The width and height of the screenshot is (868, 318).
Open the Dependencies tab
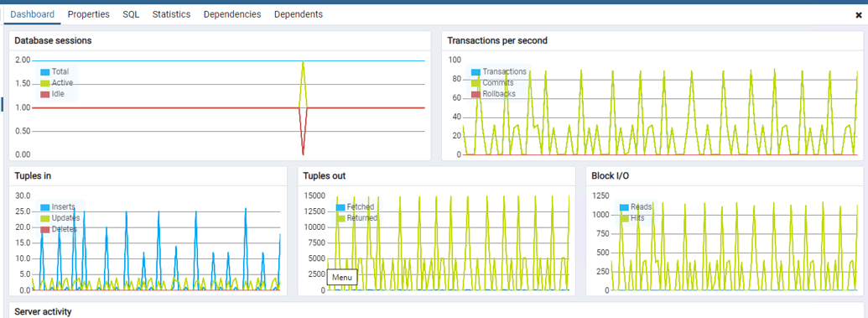[x=232, y=14]
